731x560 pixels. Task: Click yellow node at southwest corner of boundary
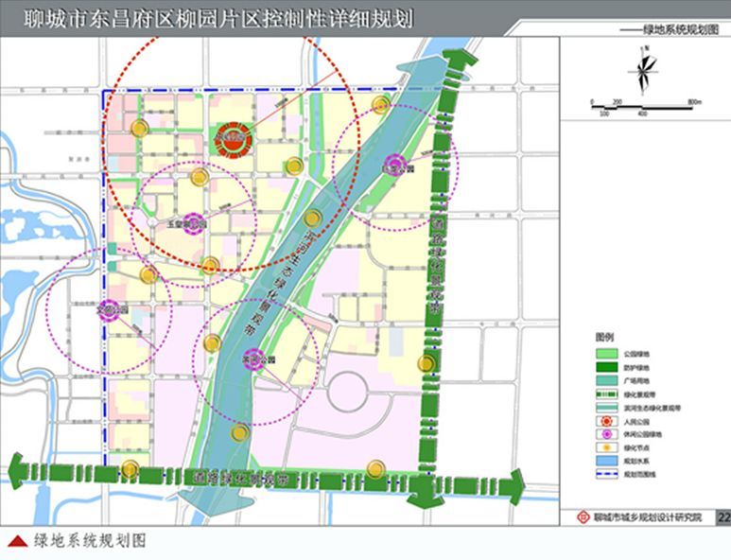point(131,469)
